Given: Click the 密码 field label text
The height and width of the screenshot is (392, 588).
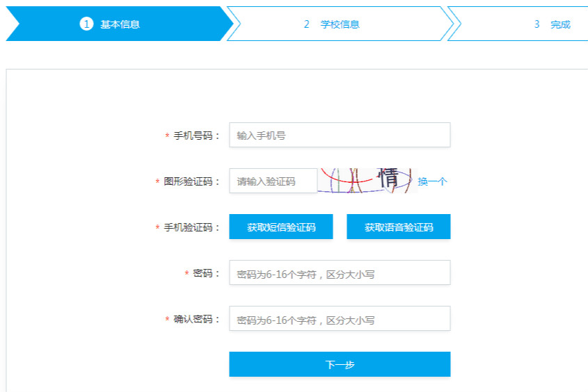Looking at the screenshot, I should [202, 273].
